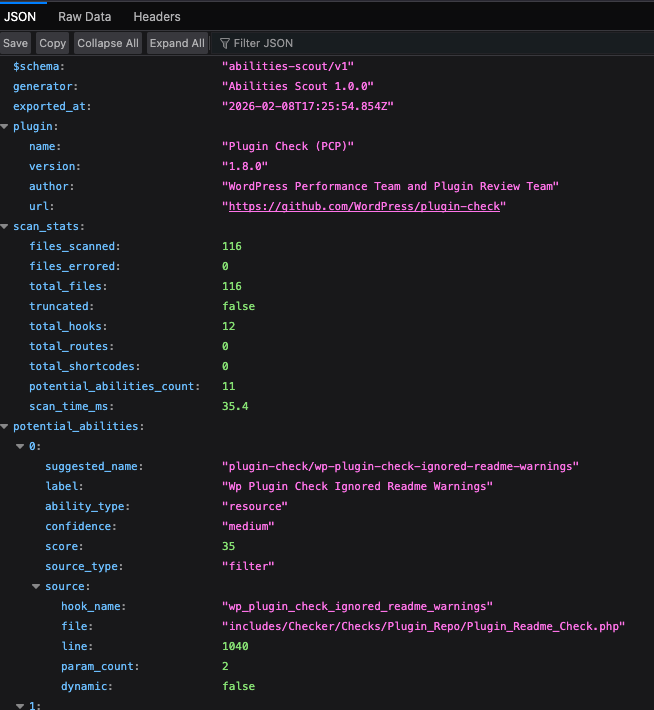This screenshot has height=710, width=654.
Task: Collapse the scan_stats node
Action: pyautogui.click(x=5, y=226)
